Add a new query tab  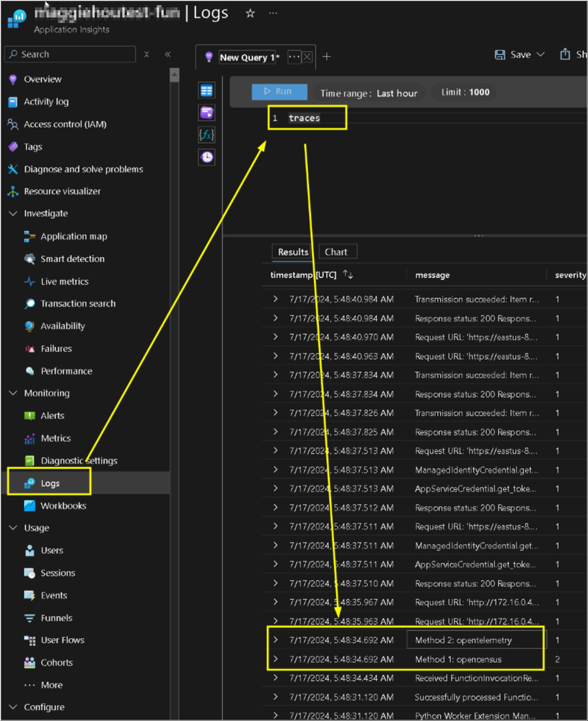point(326,56)
